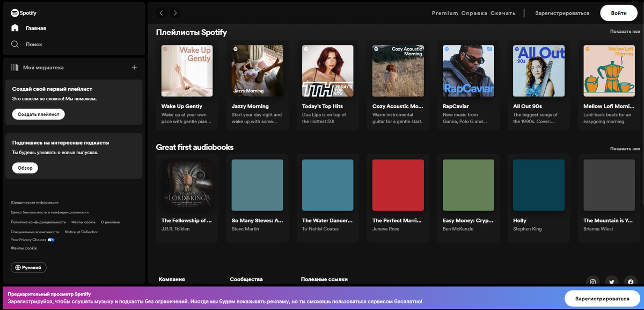Open the Holly audiobook tile
Image resolution: width=644 pixels, height=310 pixels.
[x=538, y=185]
